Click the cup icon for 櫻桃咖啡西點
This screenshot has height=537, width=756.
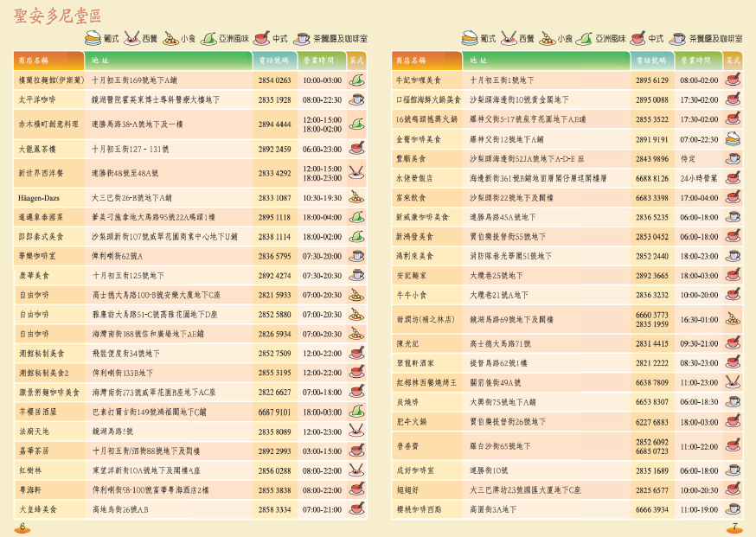point(733,509)
